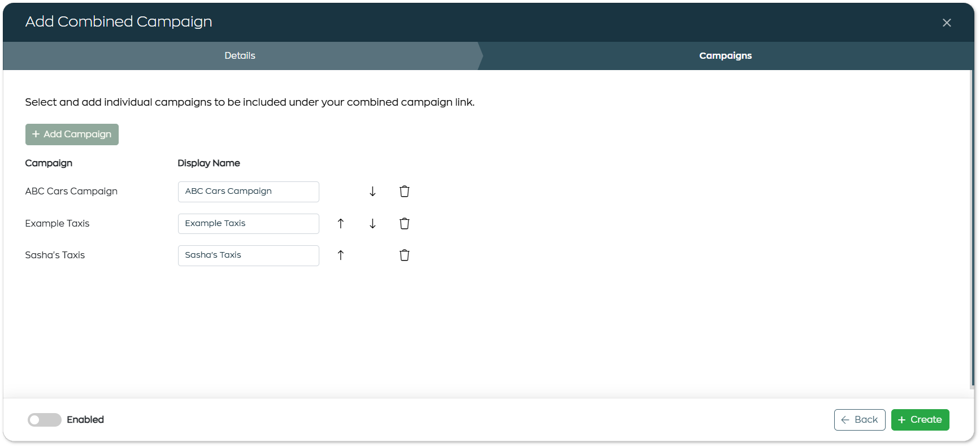980x447 pixels.
Task: Move ABC Cars Campaign down
Action: pos(372,192)
